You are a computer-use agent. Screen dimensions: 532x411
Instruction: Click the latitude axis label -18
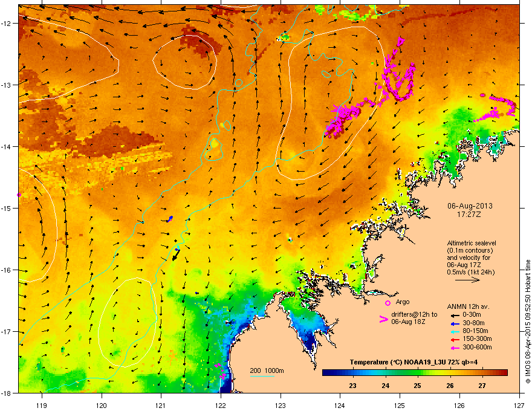pyautogui.click(x=7, y=393)
